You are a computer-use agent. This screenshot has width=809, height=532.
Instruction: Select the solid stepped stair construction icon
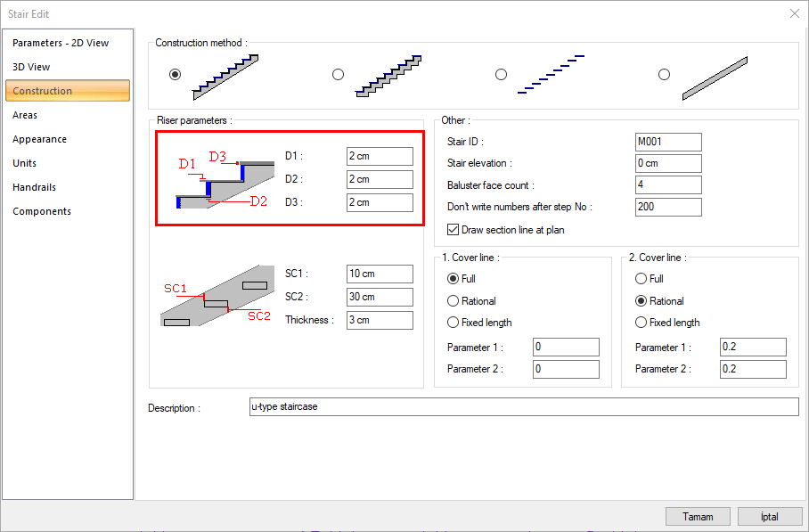point(225,75)
